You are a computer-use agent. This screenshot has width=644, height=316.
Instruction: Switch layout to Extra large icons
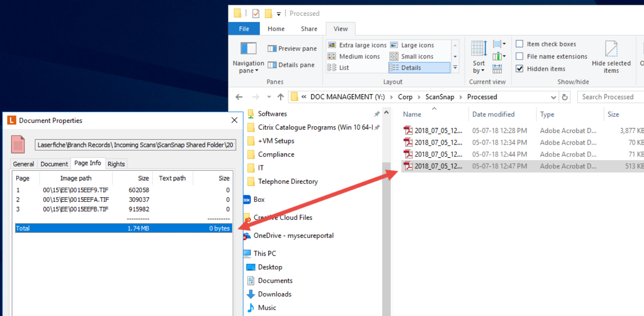pyautogui.click(x=357, y=45)
